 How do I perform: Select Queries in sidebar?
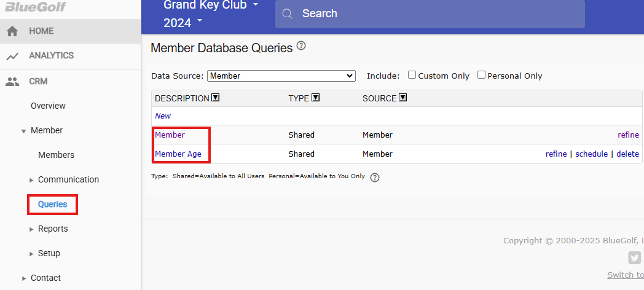click(x=53, y=204)
